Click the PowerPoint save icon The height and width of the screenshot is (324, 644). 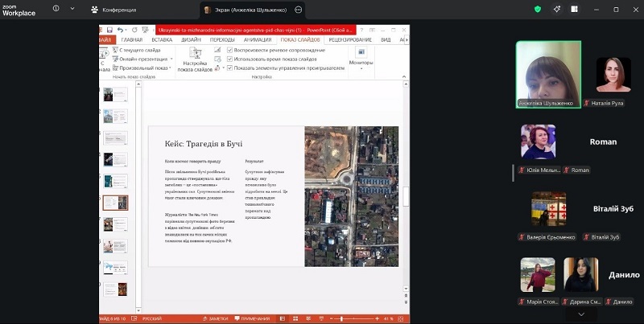coord(109,30)
